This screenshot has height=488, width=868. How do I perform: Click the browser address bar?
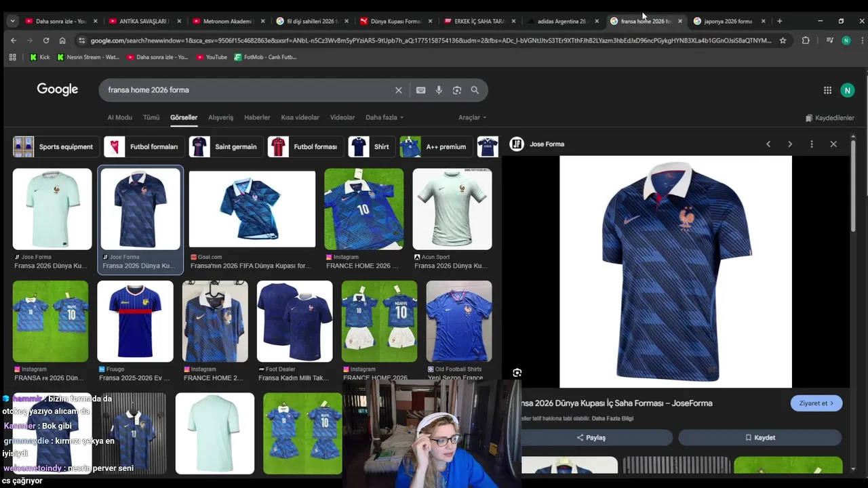(x=431, y=41)
